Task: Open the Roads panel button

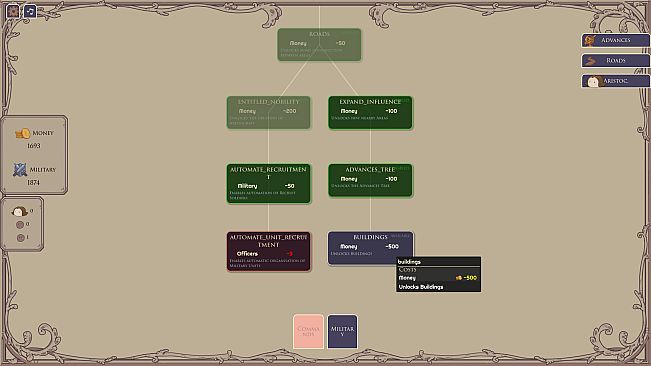Action: pyautogui.click(x=615, y=61)
